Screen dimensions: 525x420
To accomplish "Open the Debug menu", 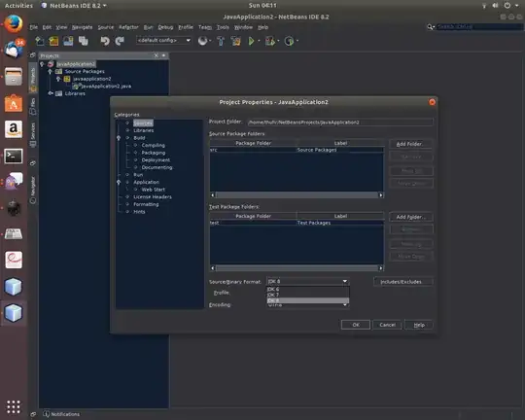I will (165, 27).
